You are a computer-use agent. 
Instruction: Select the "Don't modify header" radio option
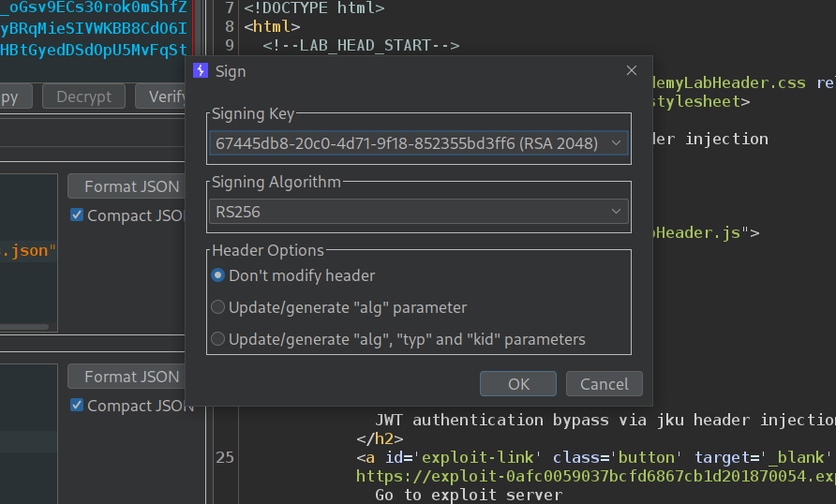click(218, 275)
